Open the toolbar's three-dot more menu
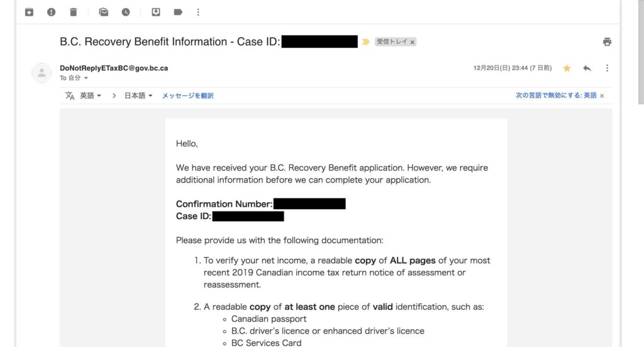The image size is (644, 347). 199,12
